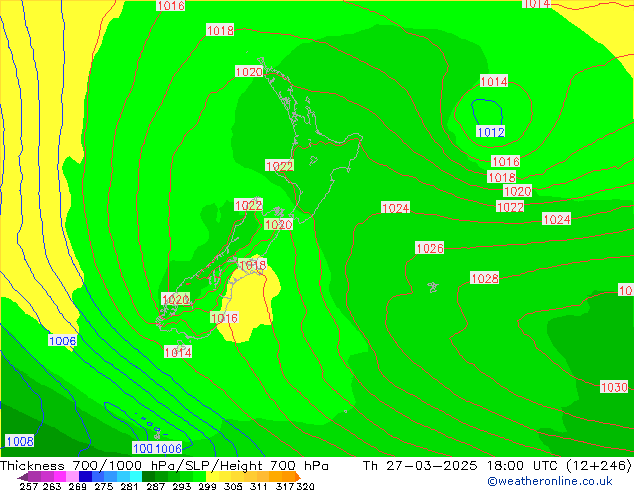Click the blue 1006 label on the left side
Image resolution: width=634 pixels, height=490 pixels.
point(62,341)
